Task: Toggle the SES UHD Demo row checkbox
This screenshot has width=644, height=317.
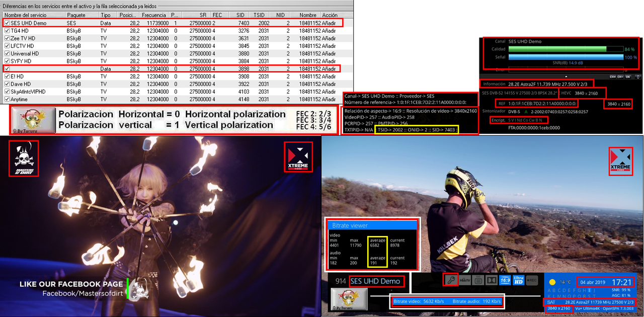Action: pyautogui.click(x=7, y=23)
